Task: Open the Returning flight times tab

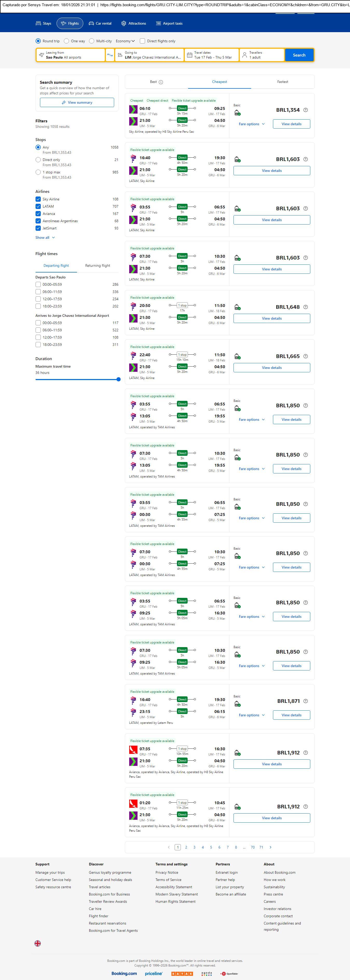Action: pyautogui.click(x=98, y=265)
